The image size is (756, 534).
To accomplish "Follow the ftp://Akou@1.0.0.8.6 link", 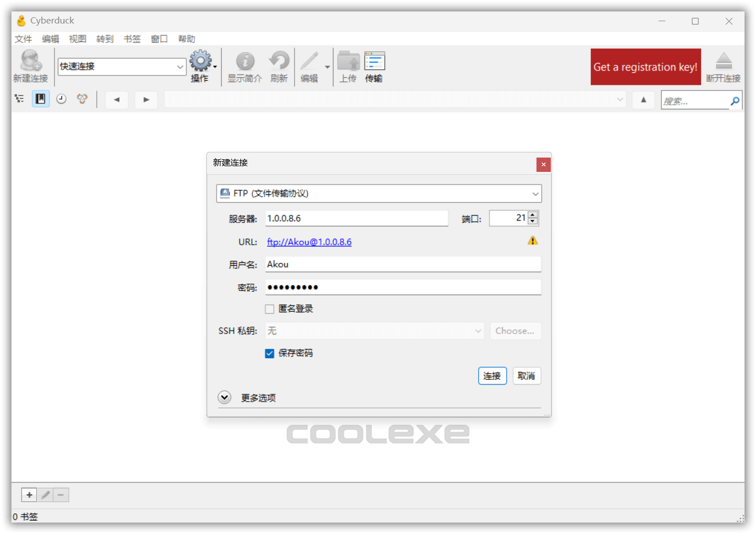I will pyautogui.click(x=309, y=242).
